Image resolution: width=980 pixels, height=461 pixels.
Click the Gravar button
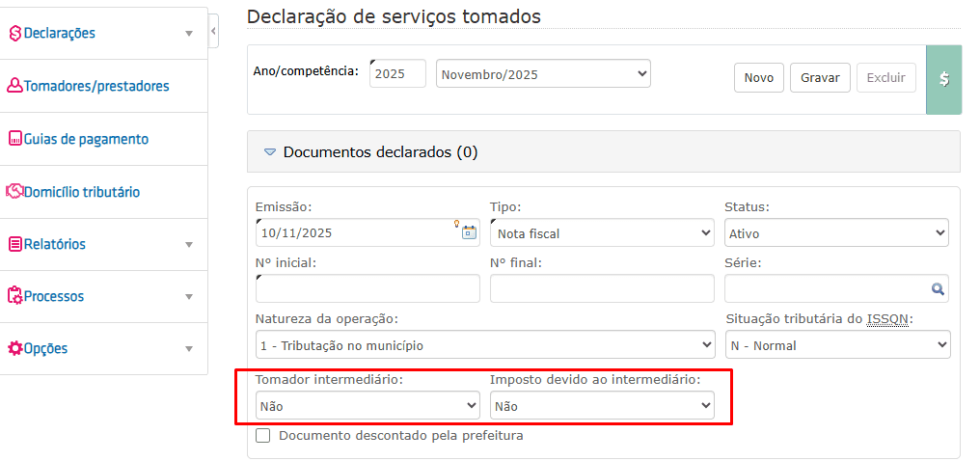[x=820, y=78]
